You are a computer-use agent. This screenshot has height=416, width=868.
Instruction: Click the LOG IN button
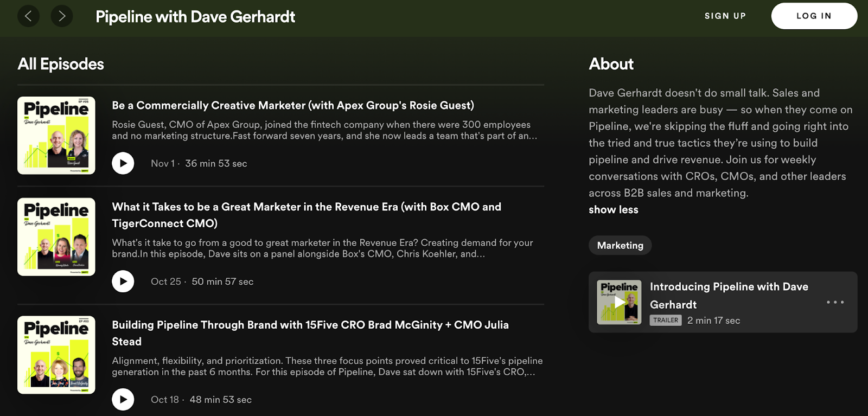pyautogui.click(x=814, y=16)
